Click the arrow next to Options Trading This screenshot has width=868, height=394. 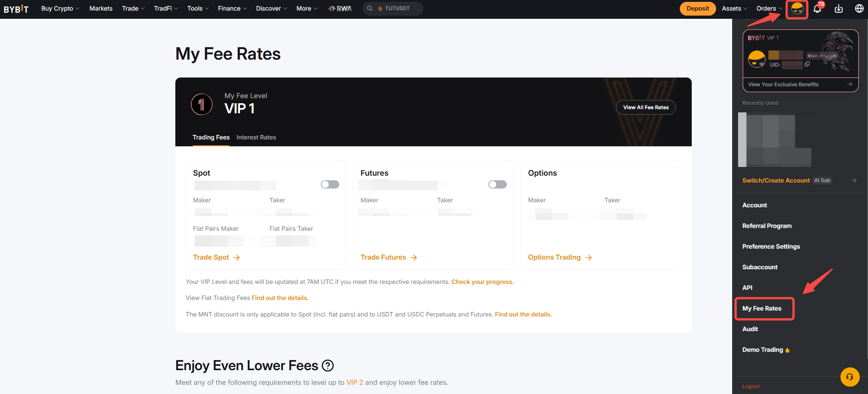(x=589, y=258)
